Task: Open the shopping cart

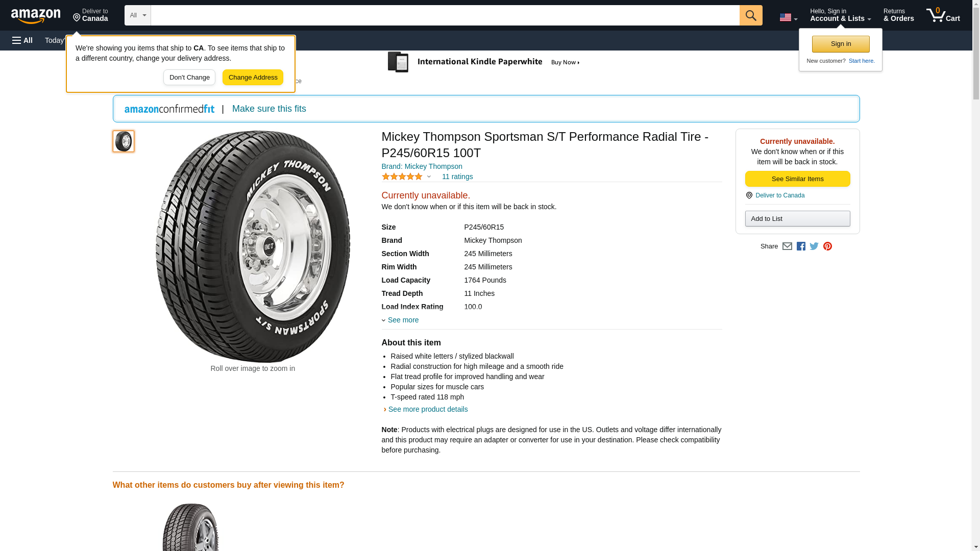Action: click(943, 15)
